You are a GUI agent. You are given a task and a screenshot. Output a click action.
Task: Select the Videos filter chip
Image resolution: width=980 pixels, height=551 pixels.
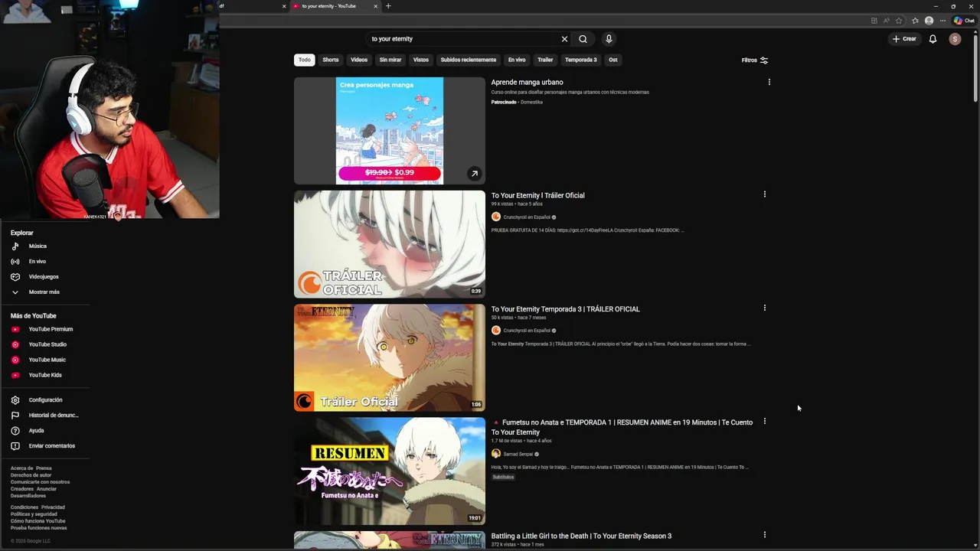point(359,60)
